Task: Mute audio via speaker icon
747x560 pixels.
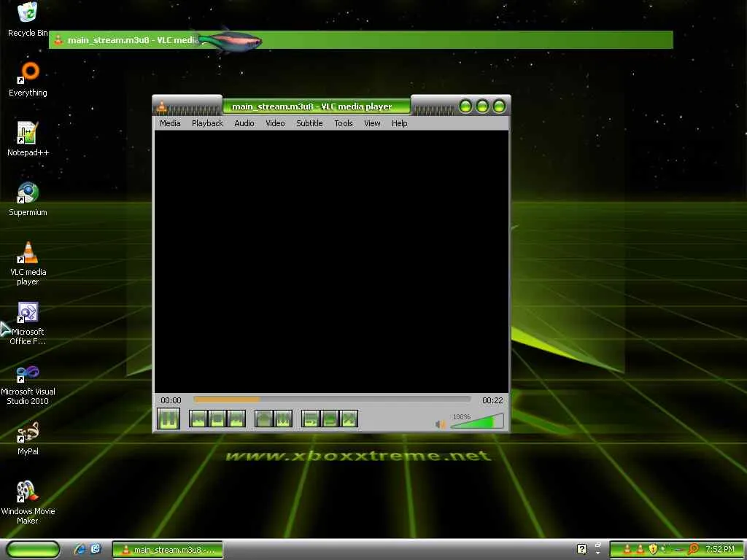Action: coord(440,424)
